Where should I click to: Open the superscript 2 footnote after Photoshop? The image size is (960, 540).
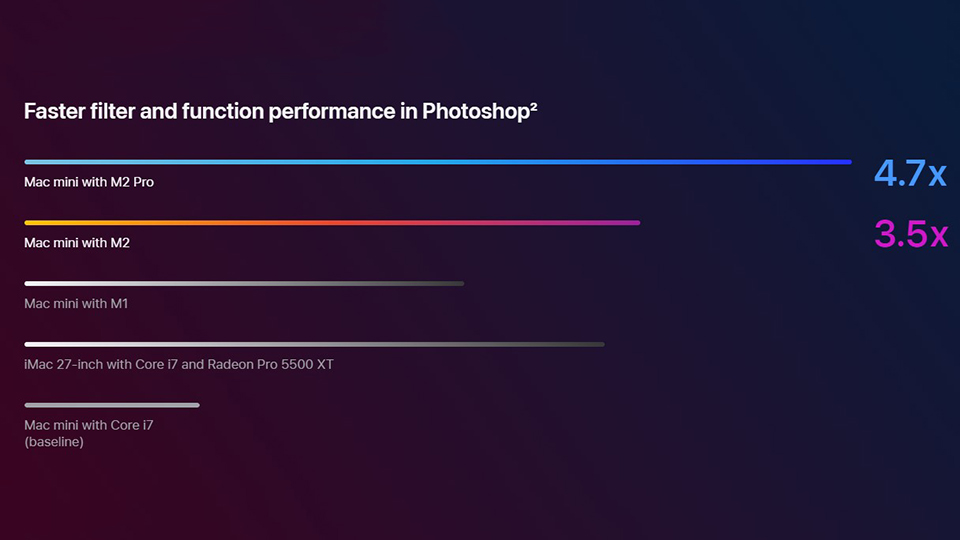coord(534,106)
